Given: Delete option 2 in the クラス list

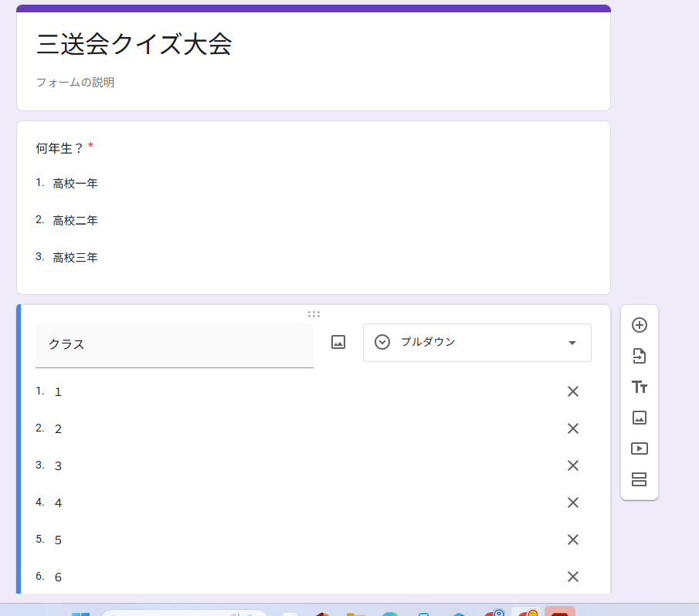Looking at the screenshot, I should (x=572, y=428).
